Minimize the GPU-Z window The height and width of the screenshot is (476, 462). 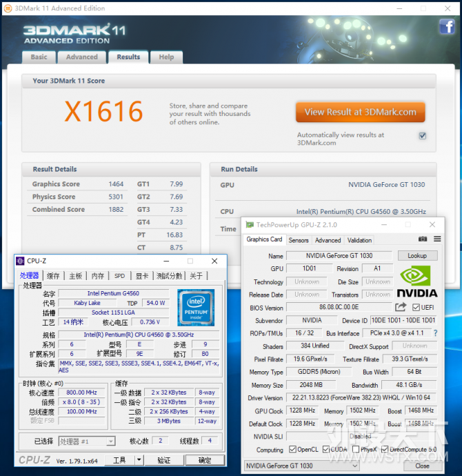[x=384, y=225]
